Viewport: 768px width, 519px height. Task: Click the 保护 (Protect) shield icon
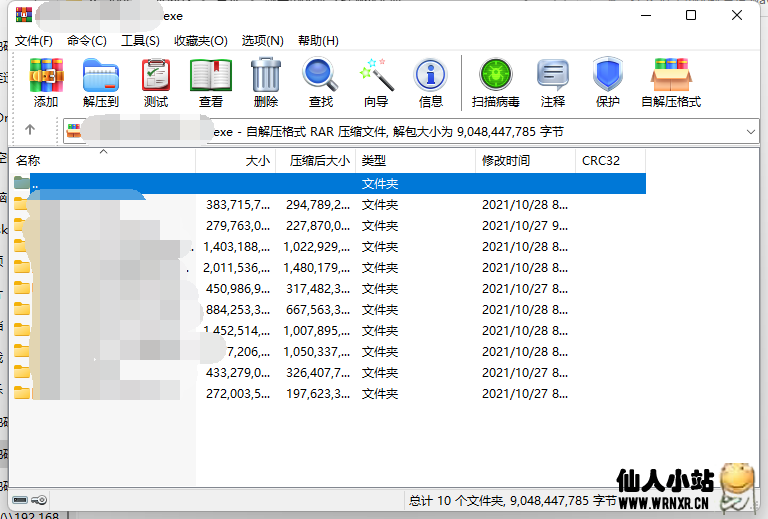point(607,82)
